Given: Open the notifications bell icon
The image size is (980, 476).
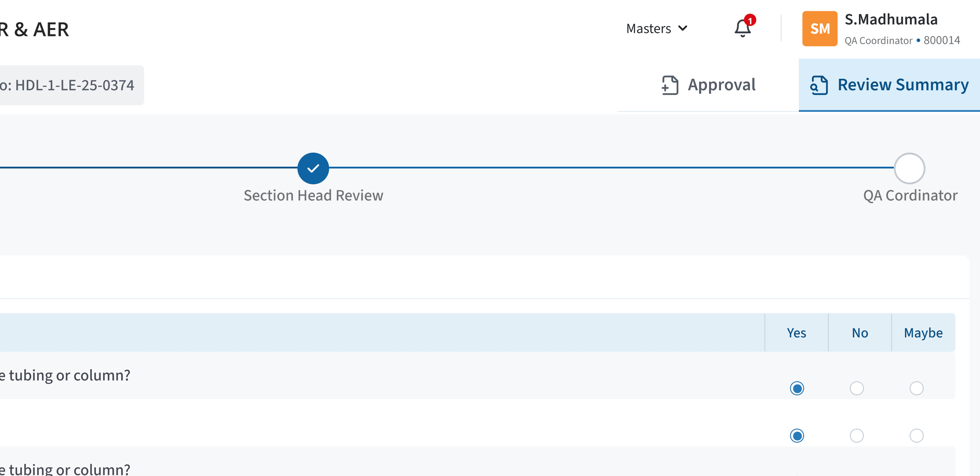Looking at the screenshot, I should [742, 29].
